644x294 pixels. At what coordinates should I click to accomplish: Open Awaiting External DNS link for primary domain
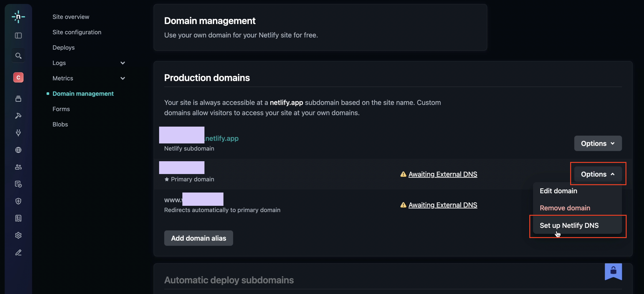click(x=442, y=174)
